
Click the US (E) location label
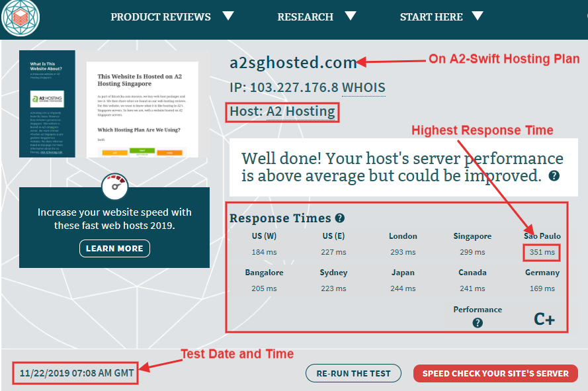coord(333,236)
